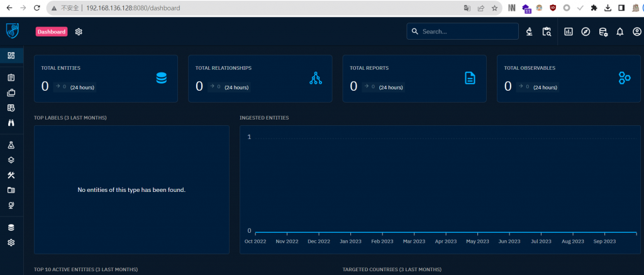Click the Total Observables card
Image resolution: width=644 pixels, height=275 pixels.
(569, 79)
